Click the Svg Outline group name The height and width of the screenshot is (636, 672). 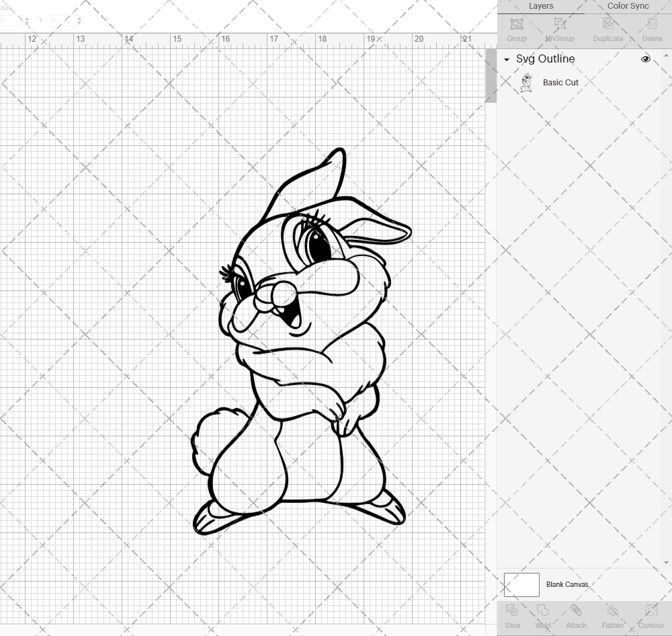pyautogui.click(x=545, y=58)
